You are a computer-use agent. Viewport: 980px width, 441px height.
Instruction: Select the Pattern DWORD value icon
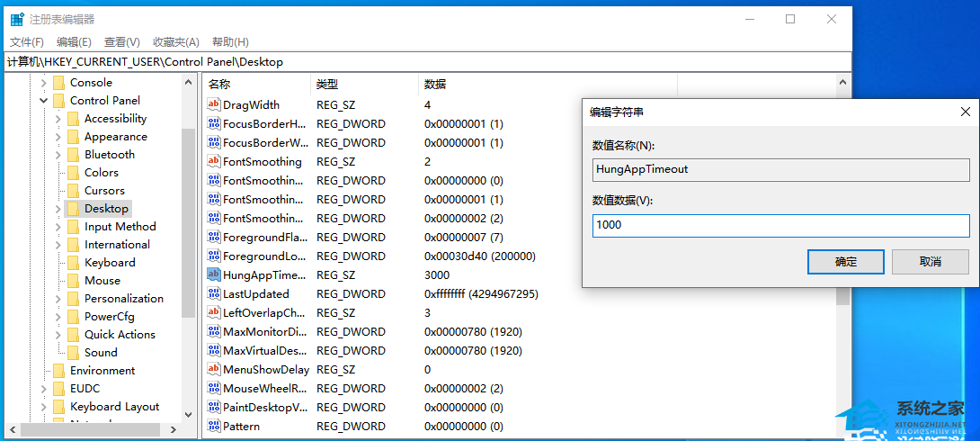[x=214, y=426]
